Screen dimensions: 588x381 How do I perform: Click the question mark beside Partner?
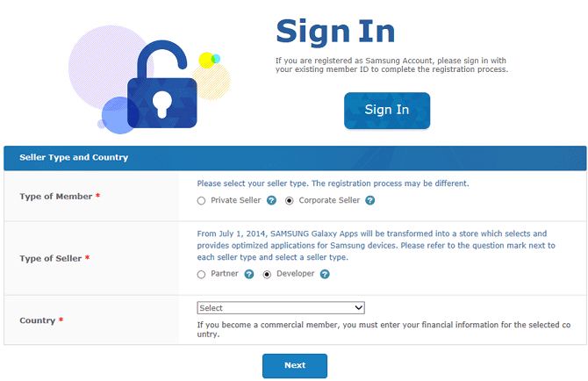pos(249,274)
